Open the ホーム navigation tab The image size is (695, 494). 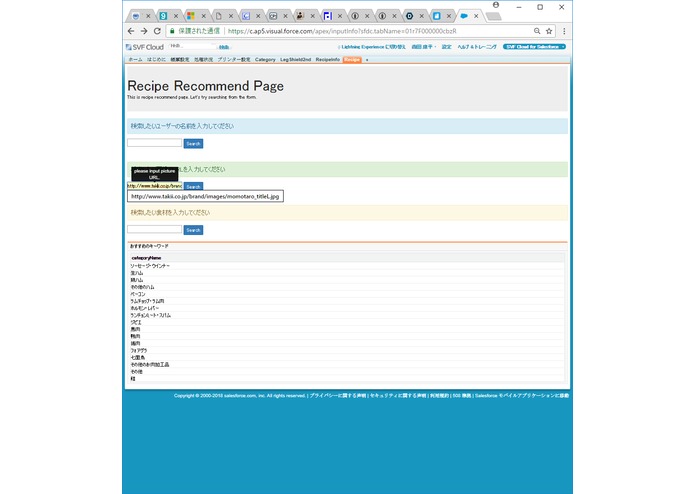point(135,59)
